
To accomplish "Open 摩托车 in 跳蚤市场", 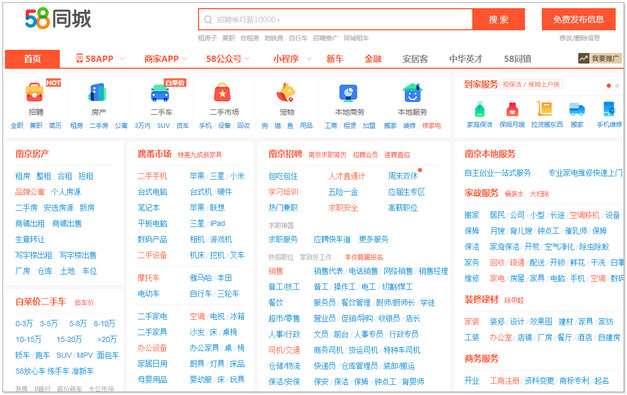I will [149, 277].
